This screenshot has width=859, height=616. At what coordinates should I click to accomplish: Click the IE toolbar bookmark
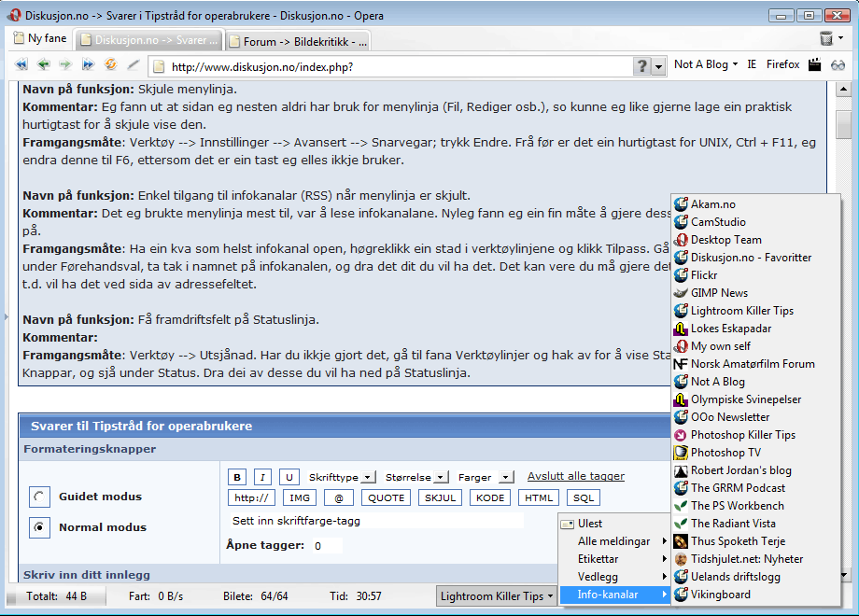tap(752, 64)
